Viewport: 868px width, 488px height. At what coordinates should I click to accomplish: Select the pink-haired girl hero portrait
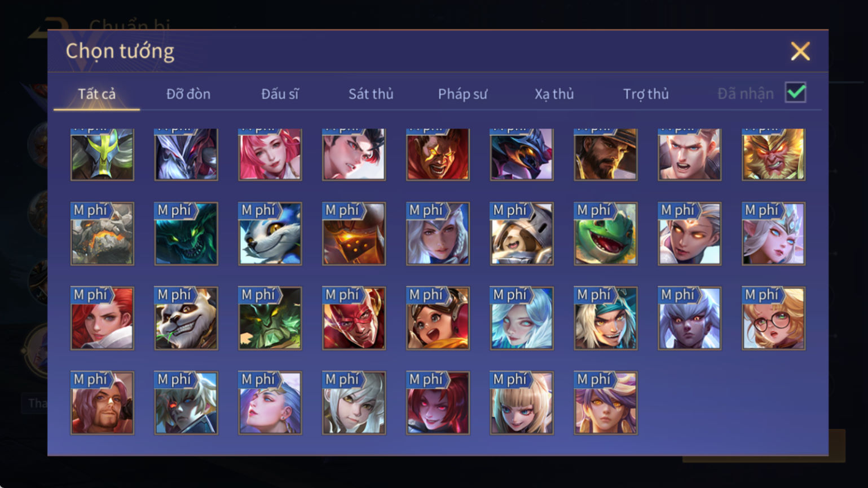270,154
